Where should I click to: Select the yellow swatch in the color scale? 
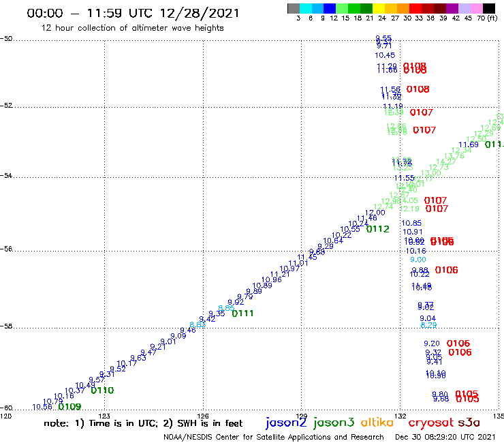click(379, 9)
